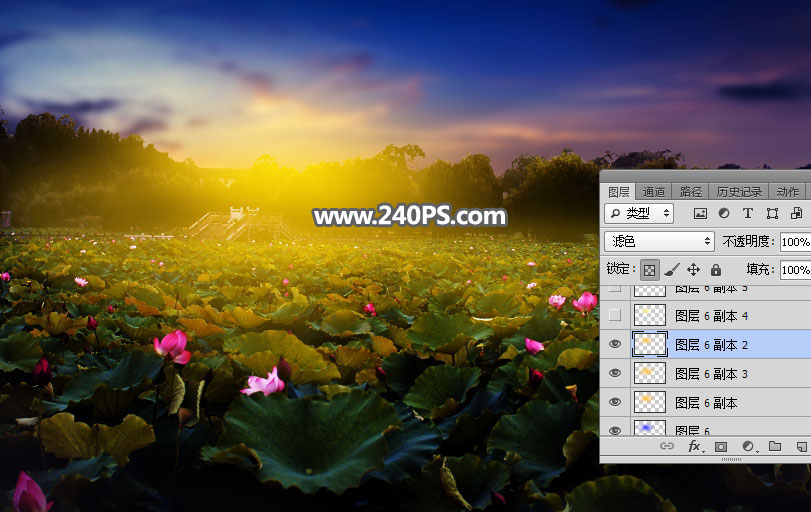Click the link layers chain icon
811x512 pixels.
[x=667, y=446]
